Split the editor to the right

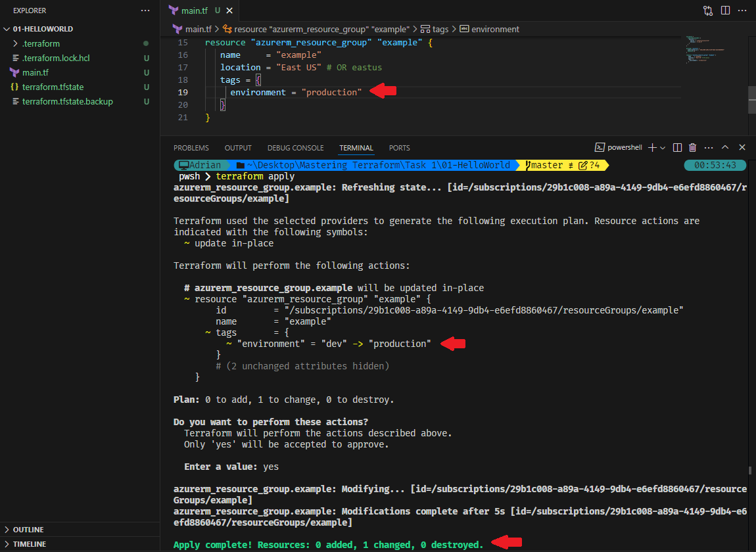pos(725,10)
